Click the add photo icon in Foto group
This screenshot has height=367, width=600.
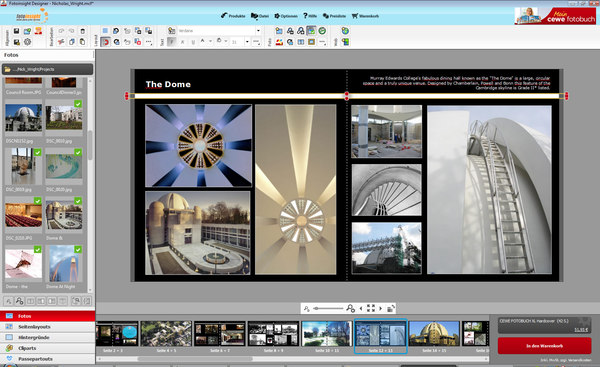279,31
